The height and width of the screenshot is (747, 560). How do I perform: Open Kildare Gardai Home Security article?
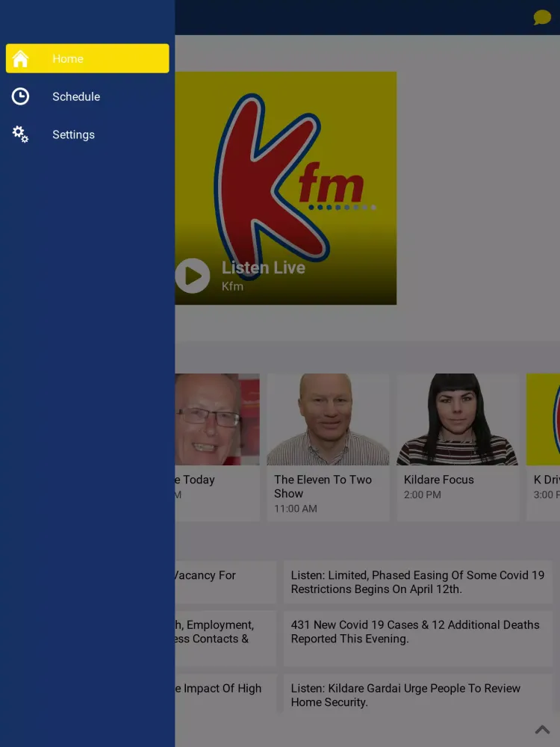tap(417, 695)
